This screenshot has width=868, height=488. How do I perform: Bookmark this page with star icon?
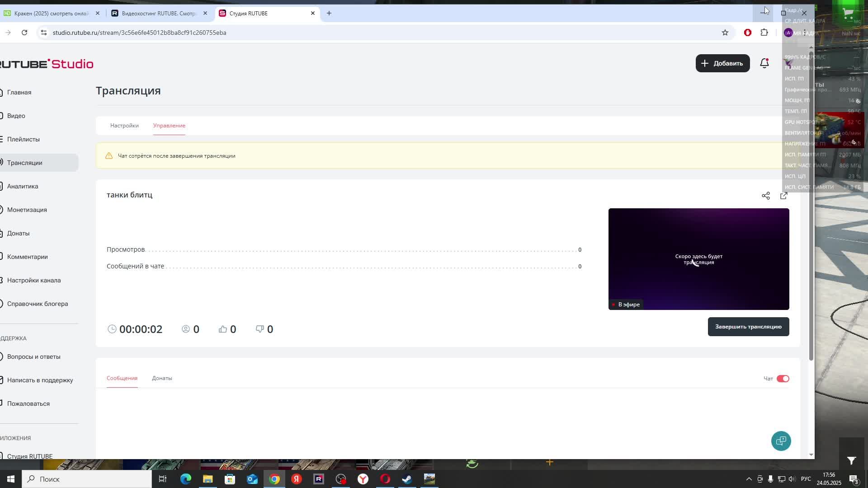[x=725, y=33]
